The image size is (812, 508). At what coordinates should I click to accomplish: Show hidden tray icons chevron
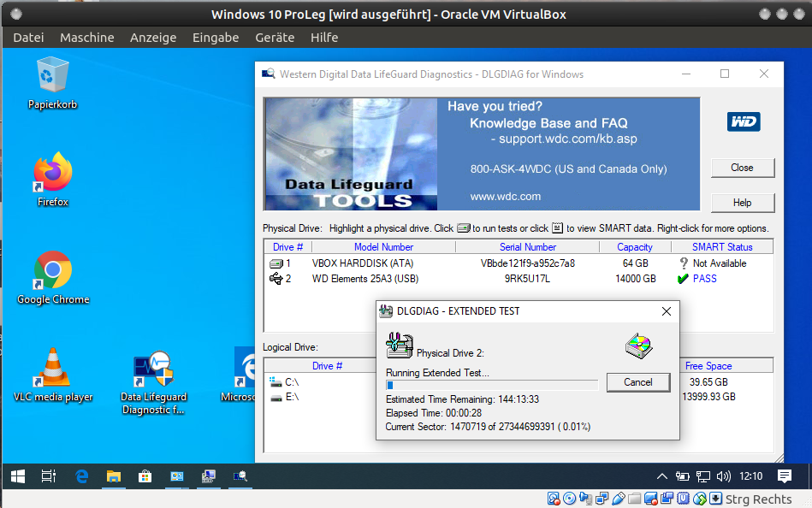coord(661,476)
